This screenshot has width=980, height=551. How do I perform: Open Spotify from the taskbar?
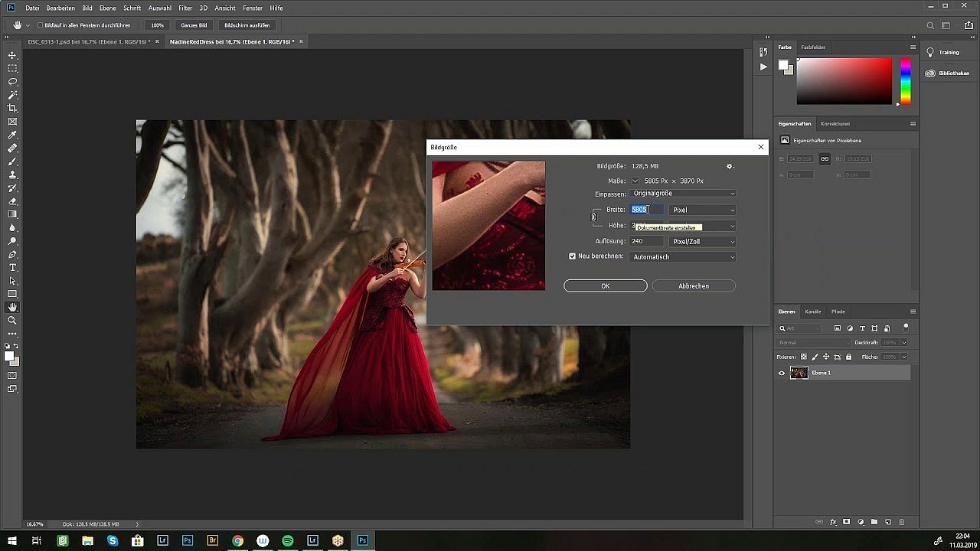click(x=288, y=540)
